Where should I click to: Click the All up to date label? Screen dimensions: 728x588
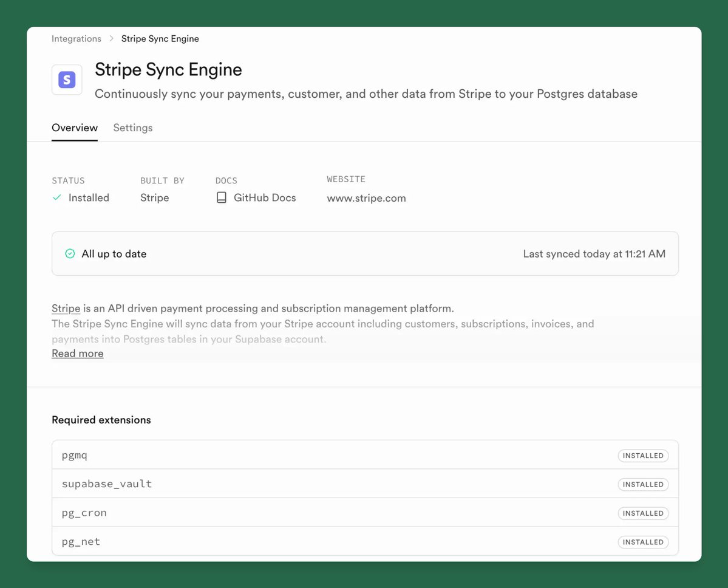tap(114, 253)
